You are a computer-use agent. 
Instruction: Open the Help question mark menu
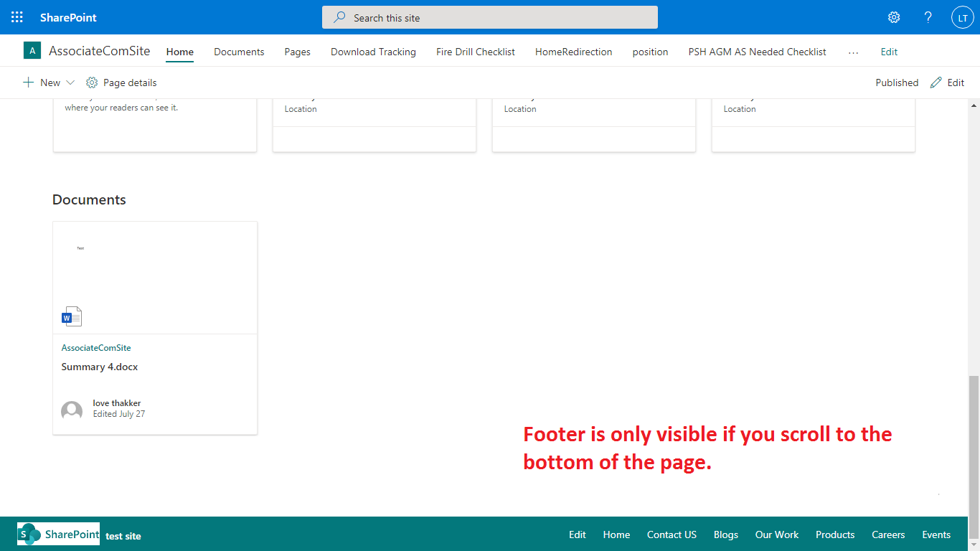928,17
